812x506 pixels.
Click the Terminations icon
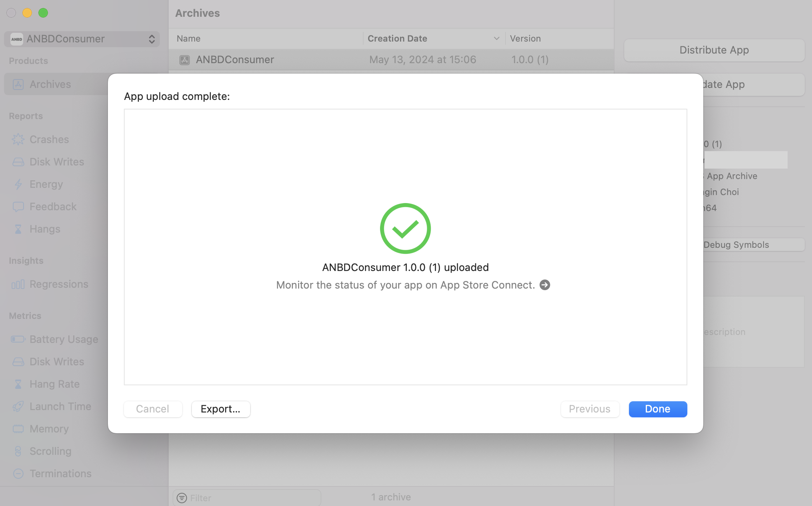pyautogui.click(x=18, y=474)
